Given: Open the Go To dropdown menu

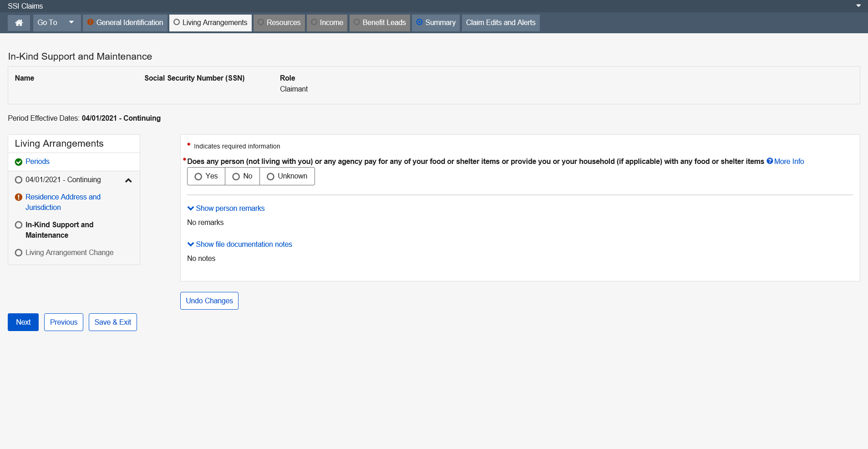Looking at the screenshot, I should 56,23.
